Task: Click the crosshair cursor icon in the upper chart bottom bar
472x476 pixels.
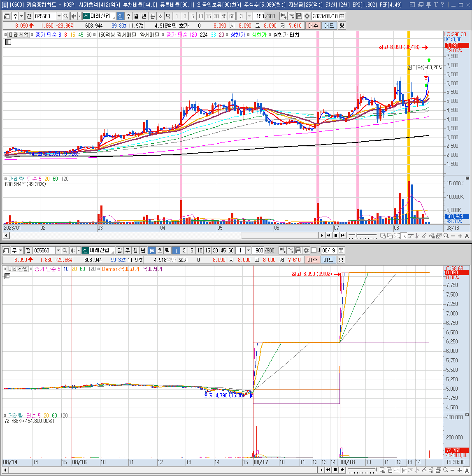Action: click(x=404, y=236)
